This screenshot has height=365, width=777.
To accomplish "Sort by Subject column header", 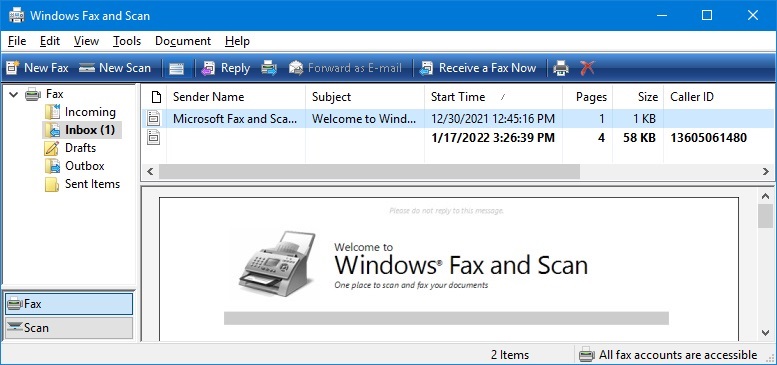I will (x=365, y=97).
